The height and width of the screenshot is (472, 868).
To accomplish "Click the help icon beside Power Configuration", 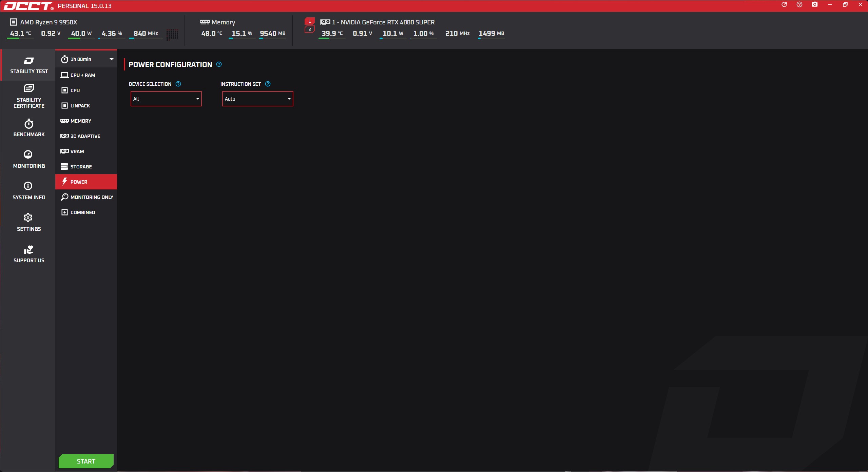I will point(219,64).
